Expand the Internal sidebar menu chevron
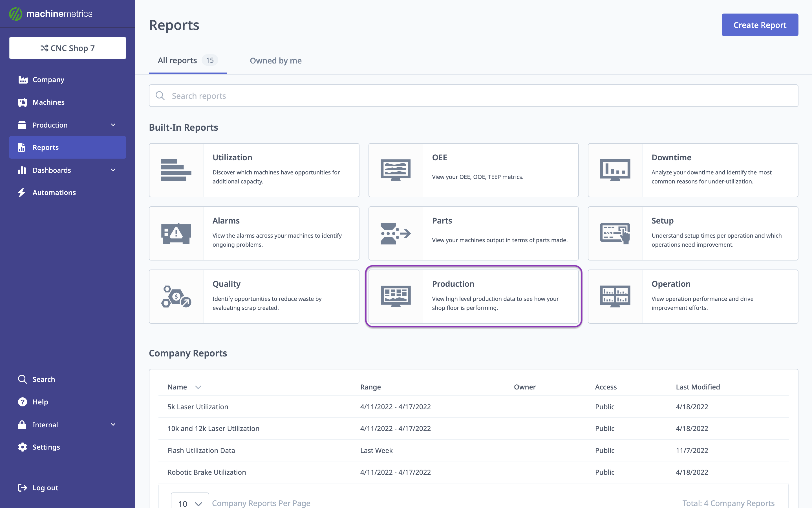812x508 pixels. [113, 425]
